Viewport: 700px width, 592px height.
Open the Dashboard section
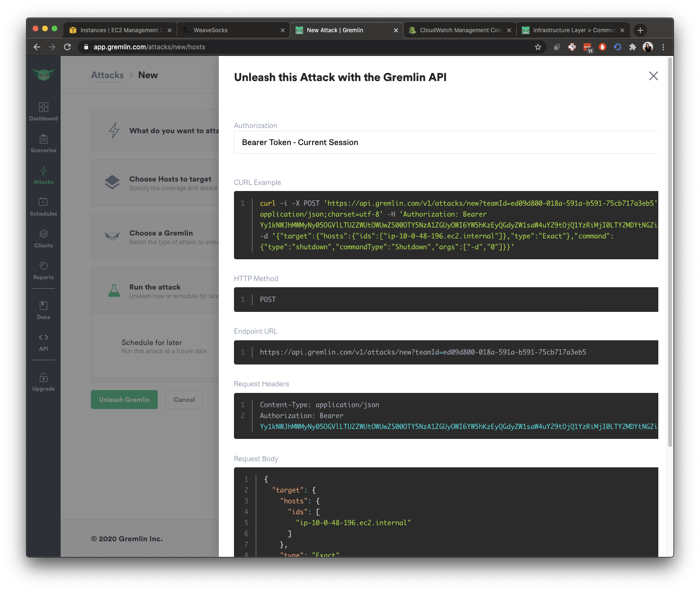[x=44, y=112]
